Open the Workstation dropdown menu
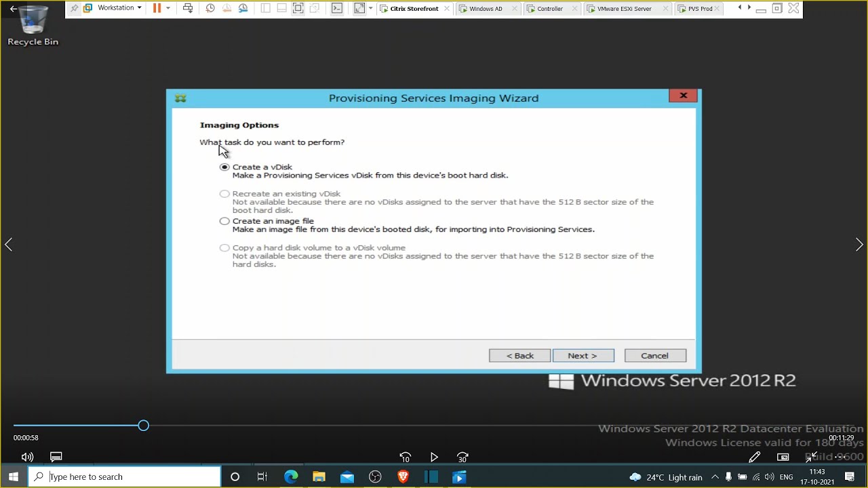This screenshot has height=488, width=868. click(x=119, y=8)
